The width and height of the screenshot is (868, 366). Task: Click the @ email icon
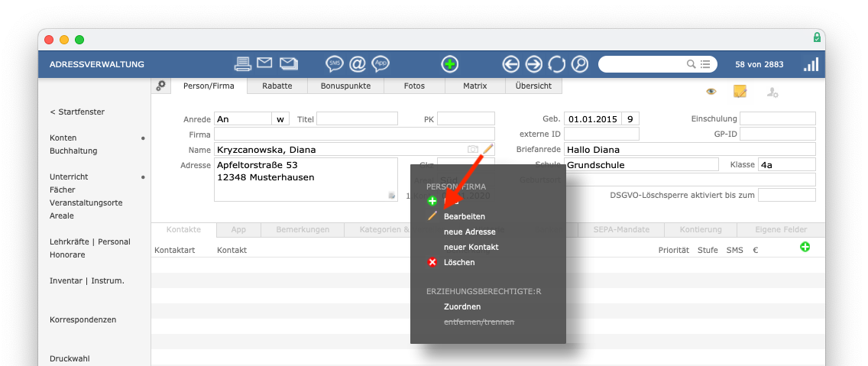pyautogui.click(x=358, y=63)
